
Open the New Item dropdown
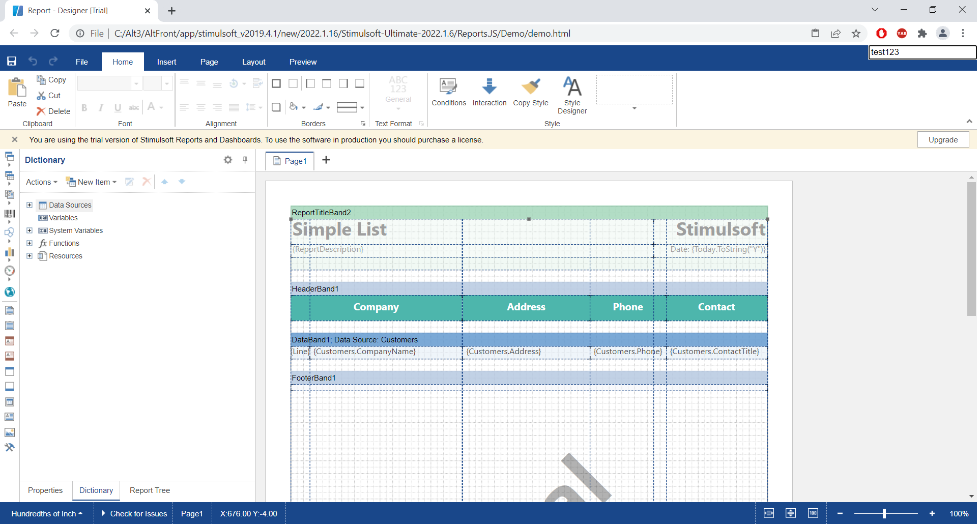click(92, 182)
